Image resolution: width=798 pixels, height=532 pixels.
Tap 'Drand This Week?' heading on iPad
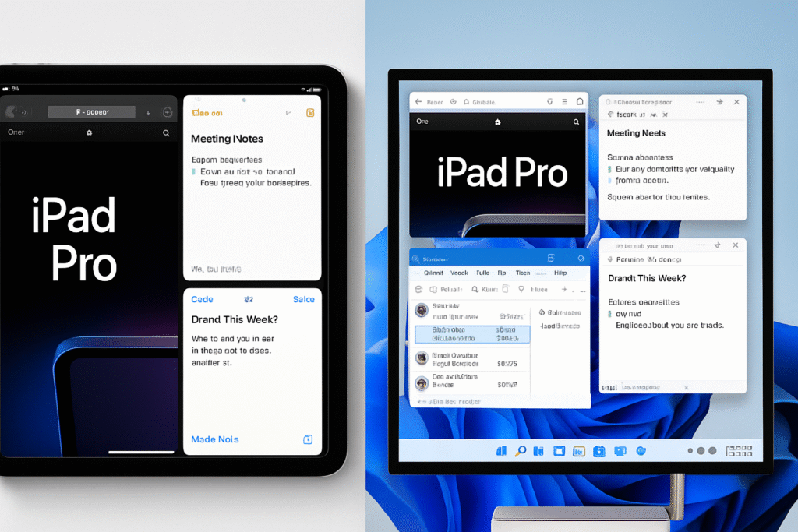coord(235,320)
